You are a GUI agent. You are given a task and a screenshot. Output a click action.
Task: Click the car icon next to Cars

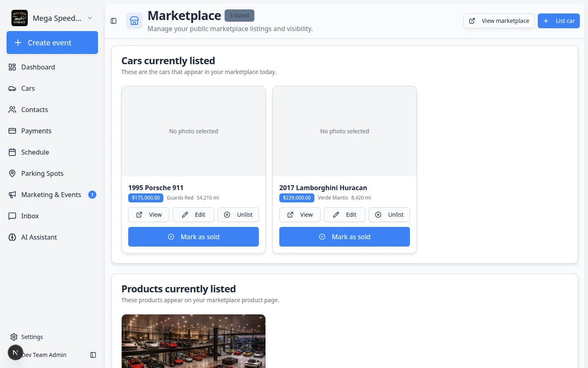coord(12,88)
